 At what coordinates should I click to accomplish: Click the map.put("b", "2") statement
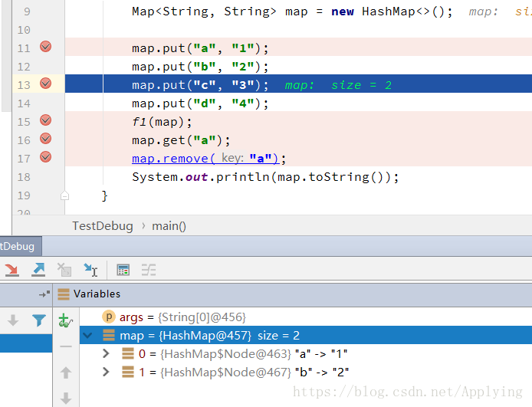[200, 67]
